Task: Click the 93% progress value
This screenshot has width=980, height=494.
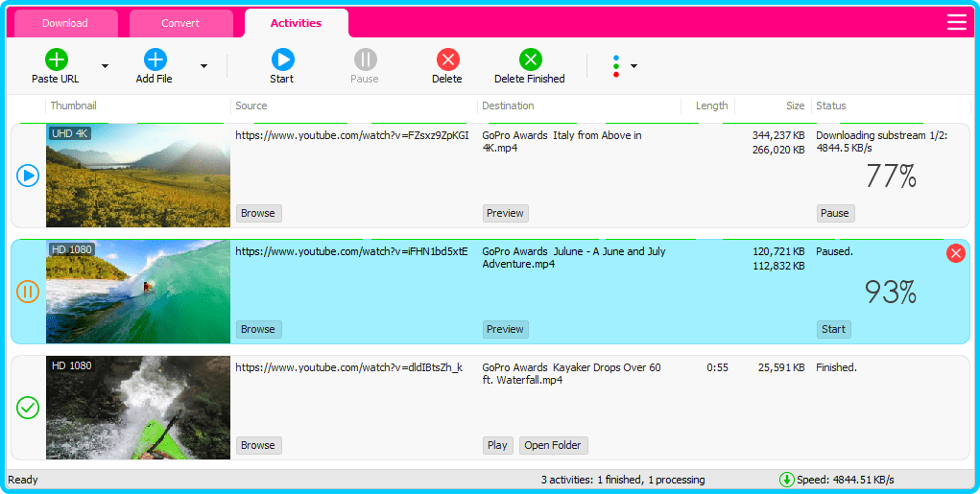Action: [x=891, y=293]
